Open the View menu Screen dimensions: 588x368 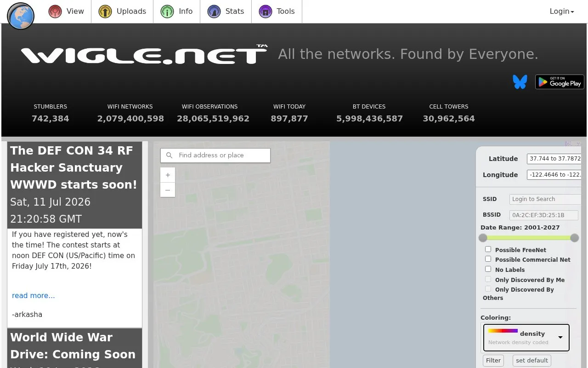(x=67, y=11)
